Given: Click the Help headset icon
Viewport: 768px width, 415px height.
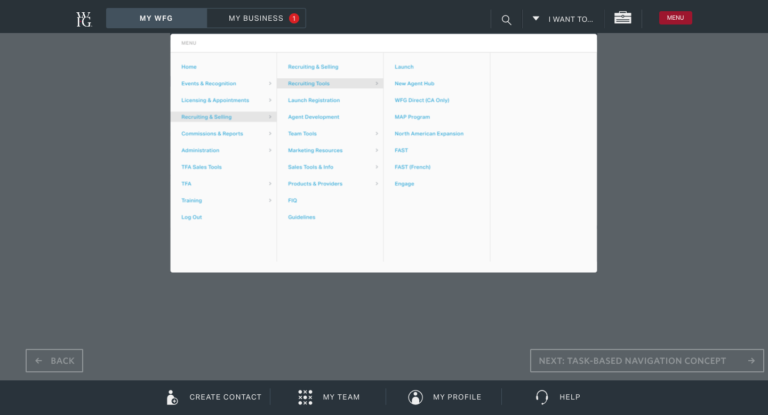Looking at the screenshot, I should [542, 397].
